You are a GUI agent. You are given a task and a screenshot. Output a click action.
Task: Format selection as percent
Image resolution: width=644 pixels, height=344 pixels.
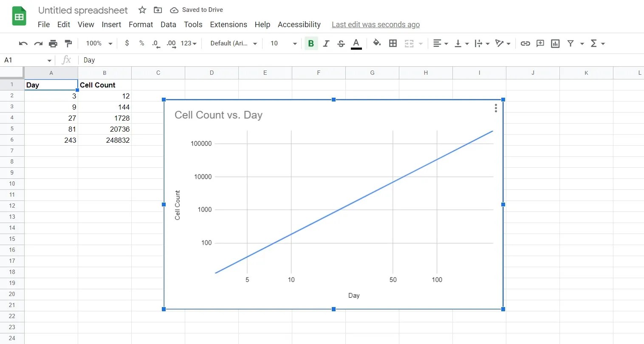point(141,43)
